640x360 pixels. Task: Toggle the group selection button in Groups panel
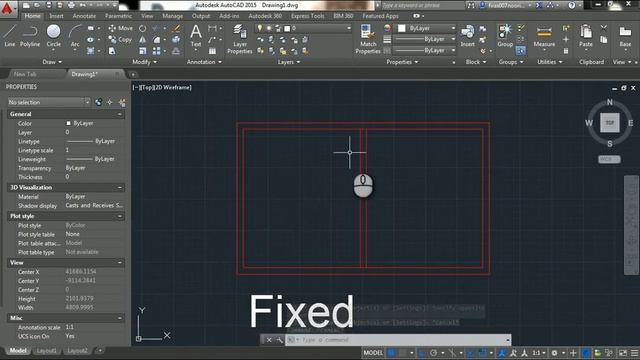pos(520,51)
